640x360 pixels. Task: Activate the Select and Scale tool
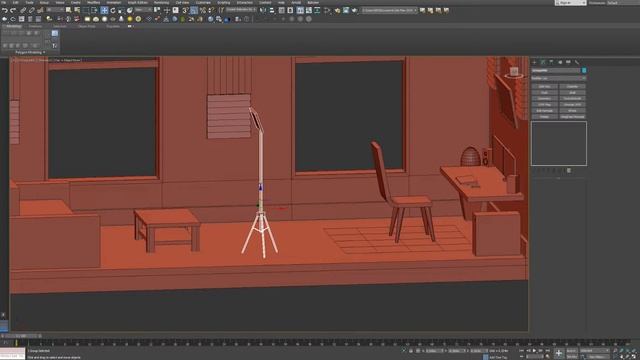point(121,10)
